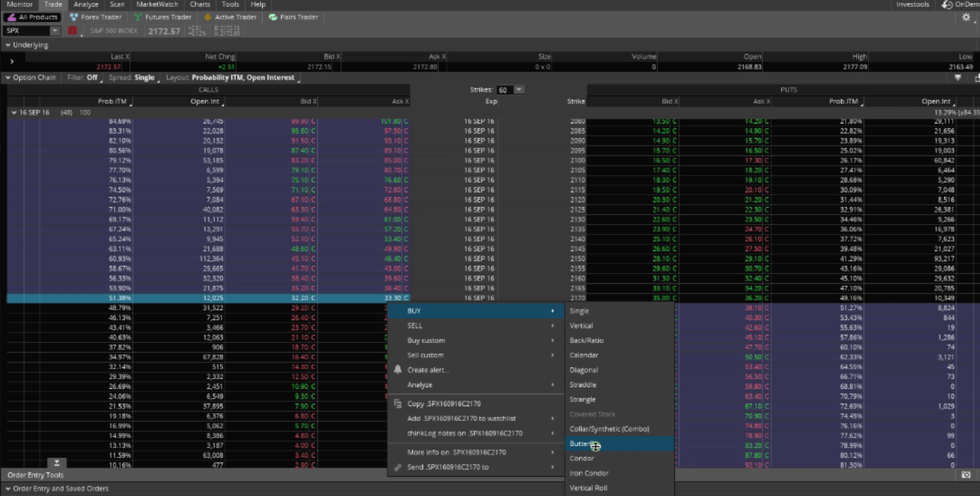Choose Condor in the BUY submenu
980x496 pixels.
click(619, 459)
